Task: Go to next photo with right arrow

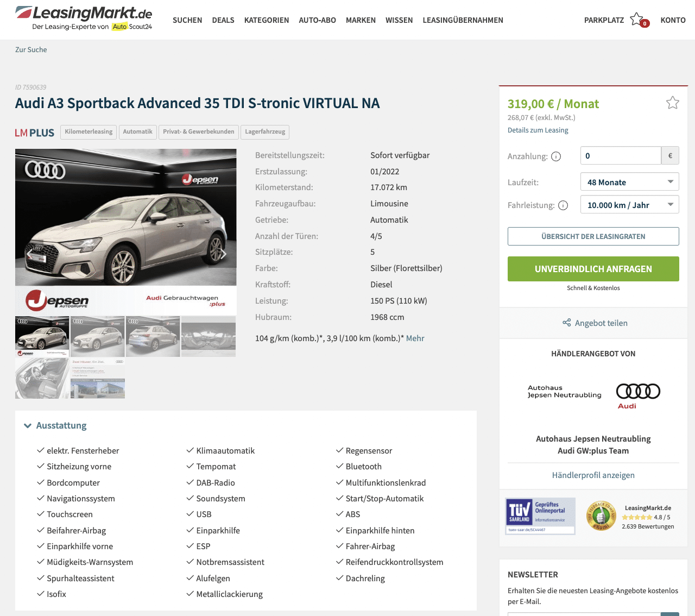Action: pyautogui.click(x=223, y=254)
